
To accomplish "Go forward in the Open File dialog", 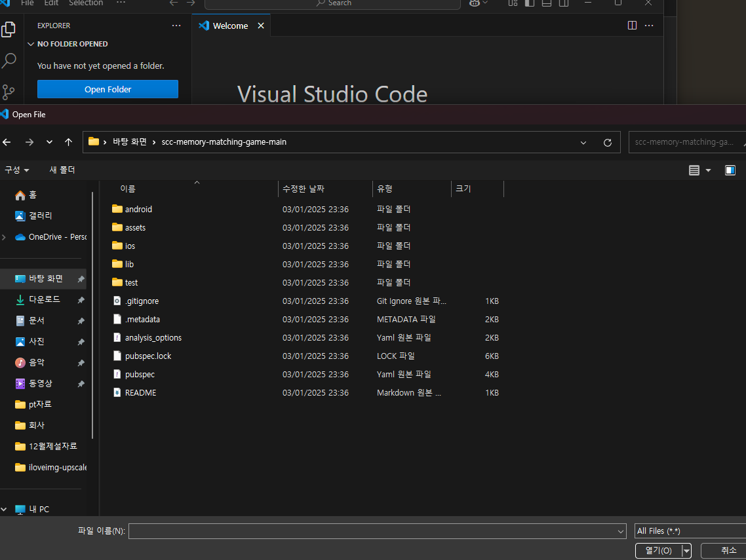I will pos(29,142).
